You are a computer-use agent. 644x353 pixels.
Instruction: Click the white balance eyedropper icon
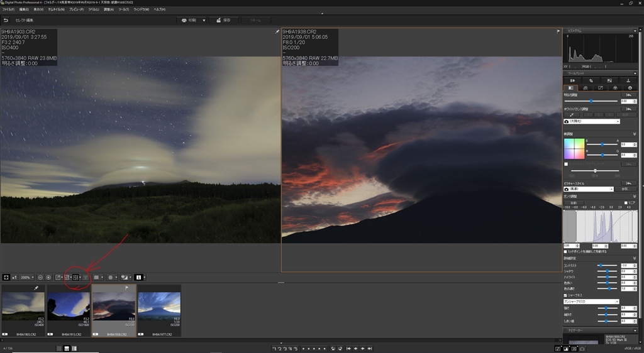pos(571,115)
